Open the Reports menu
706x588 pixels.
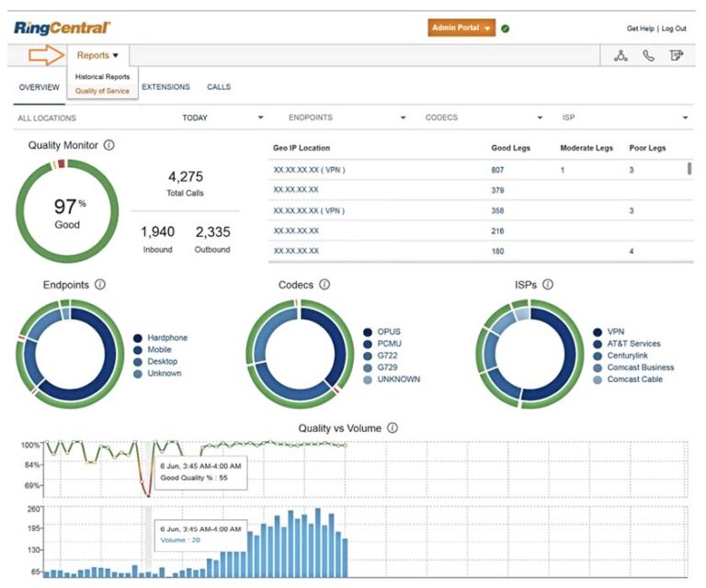pos(97,55)
